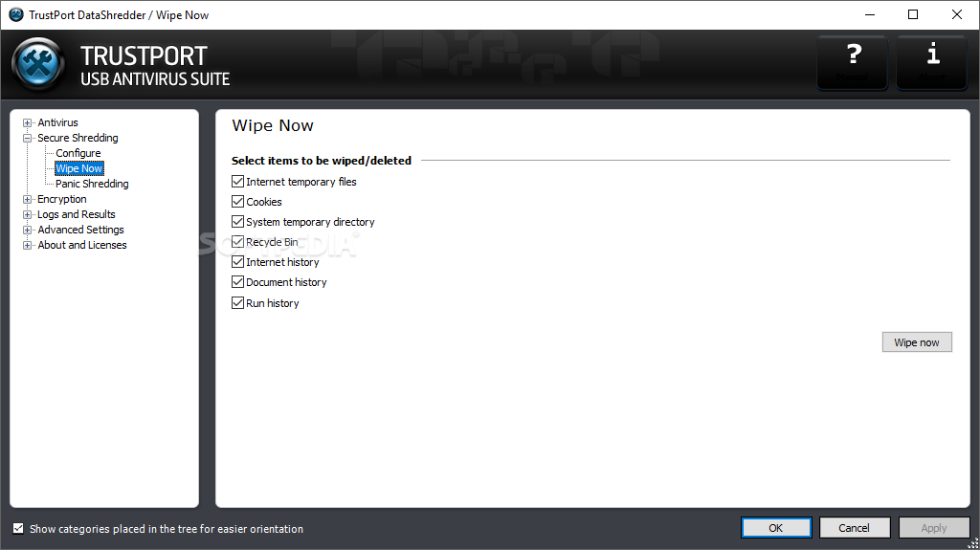Select Antivirus in the tree

57,122
